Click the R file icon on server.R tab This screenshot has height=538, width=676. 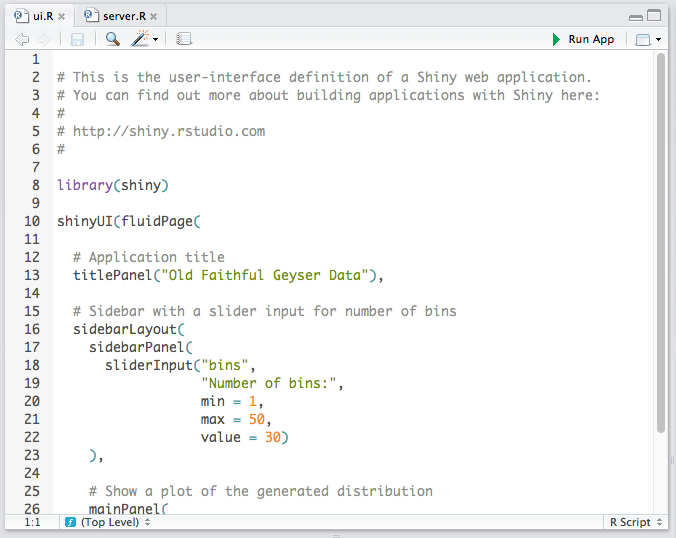(x=91, y=16)
